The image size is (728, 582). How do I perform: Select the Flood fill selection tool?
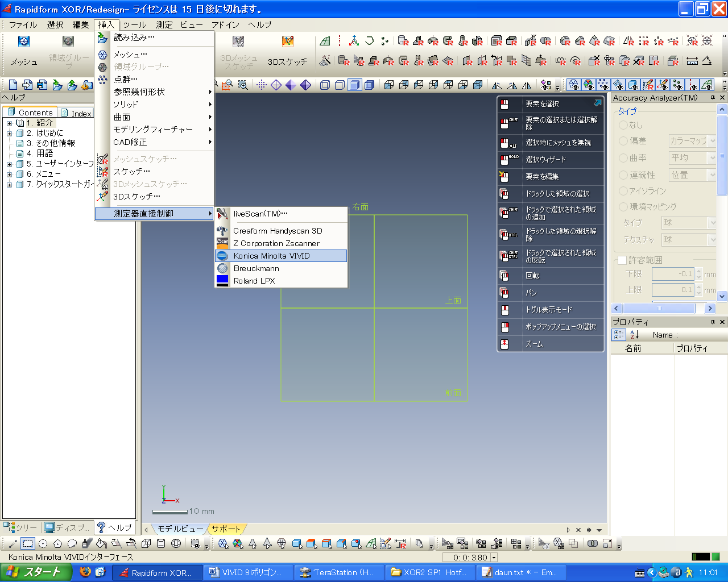click(102, 543)
